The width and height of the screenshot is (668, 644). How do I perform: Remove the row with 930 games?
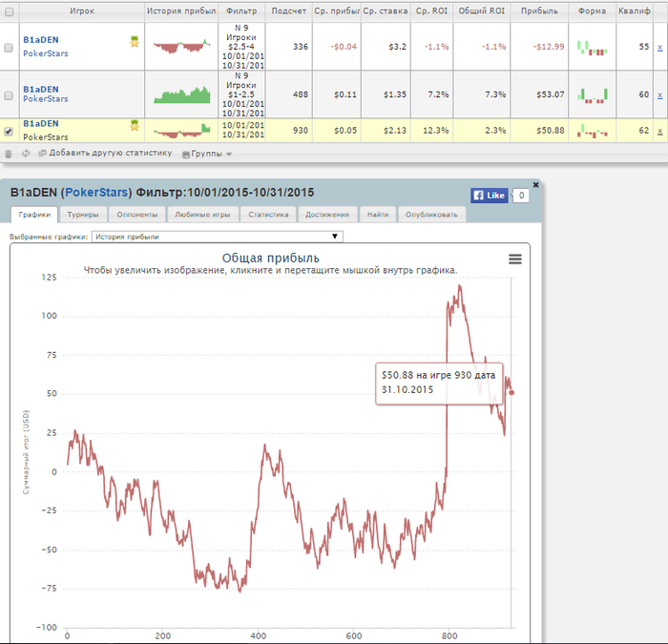[660, 132]
